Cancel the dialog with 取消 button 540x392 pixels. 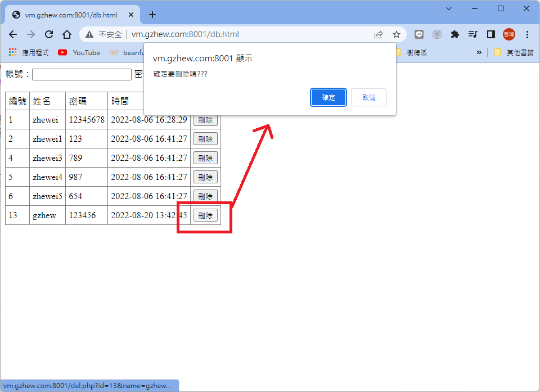369,97
